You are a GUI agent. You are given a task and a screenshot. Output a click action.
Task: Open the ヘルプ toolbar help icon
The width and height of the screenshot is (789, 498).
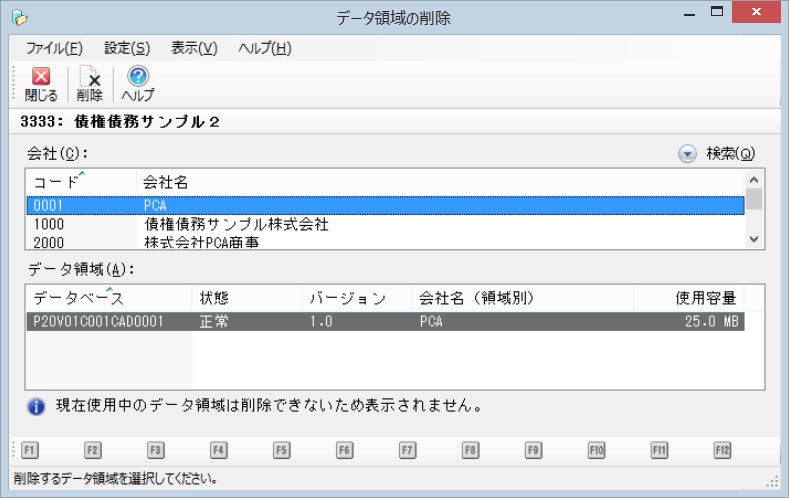(x=137, y=84)
